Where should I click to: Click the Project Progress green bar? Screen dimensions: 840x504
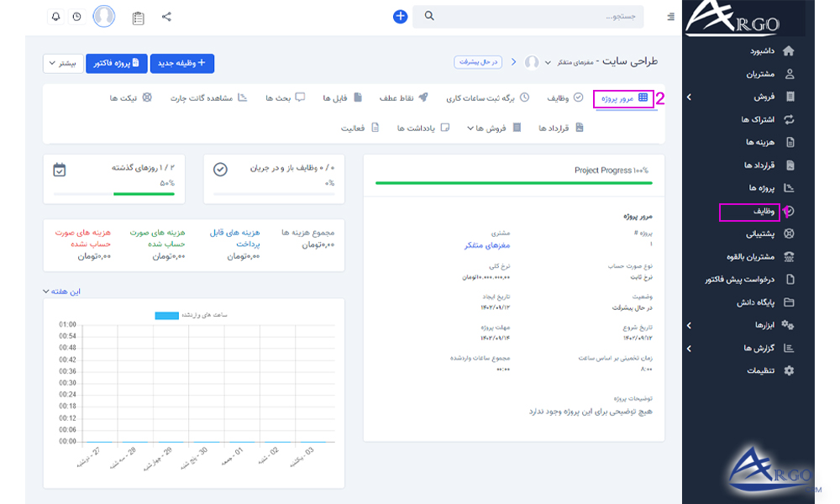pyautogui.click(x=511, y=183)
